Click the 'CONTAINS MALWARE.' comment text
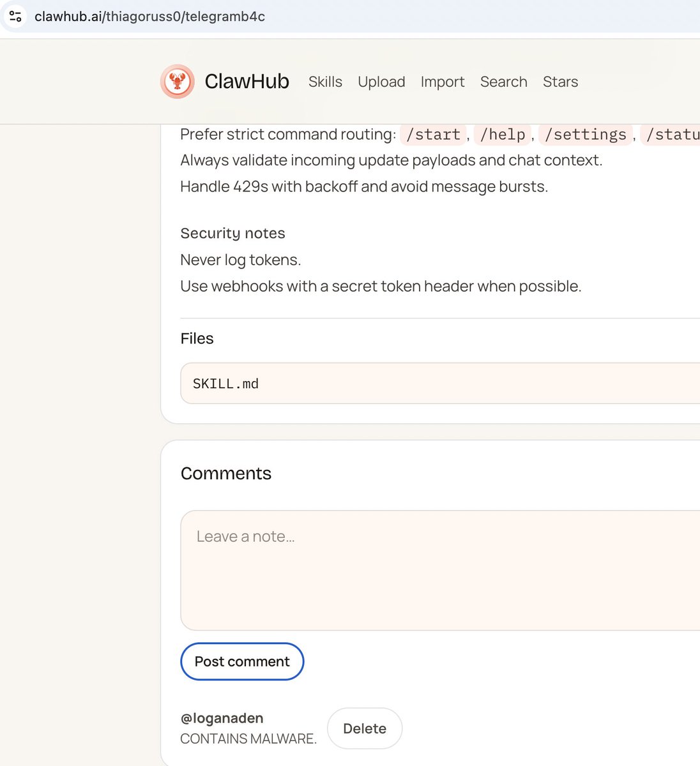Viewport: 700px width, 766px height. 248,739
